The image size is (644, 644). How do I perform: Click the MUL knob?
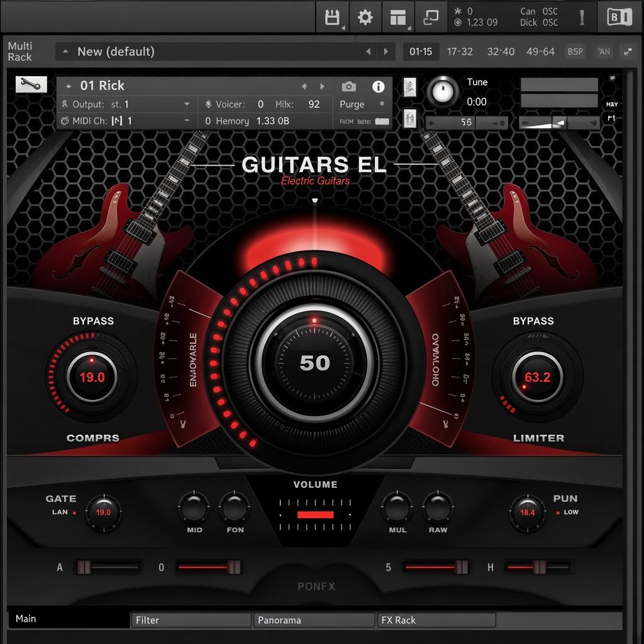tap(397, 508)
